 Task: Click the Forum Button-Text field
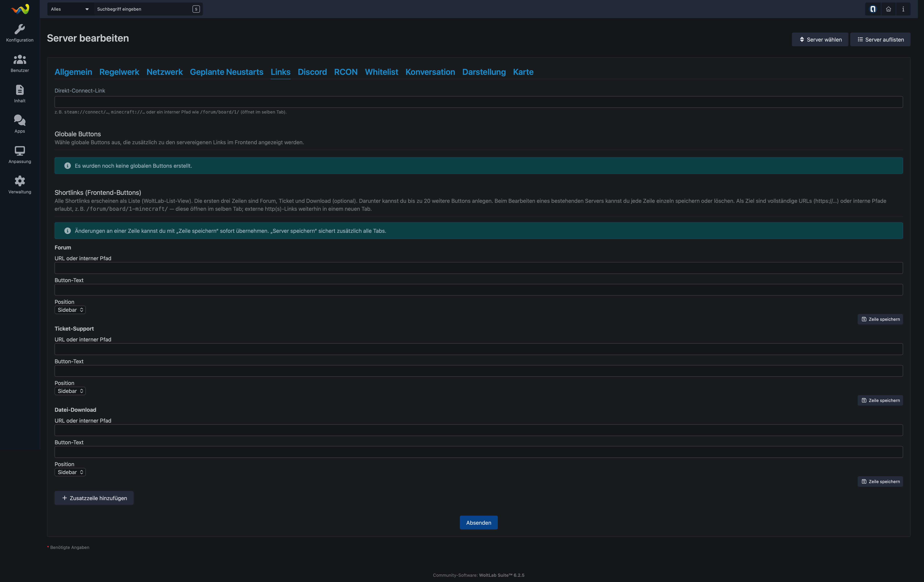tap(478, 290)
